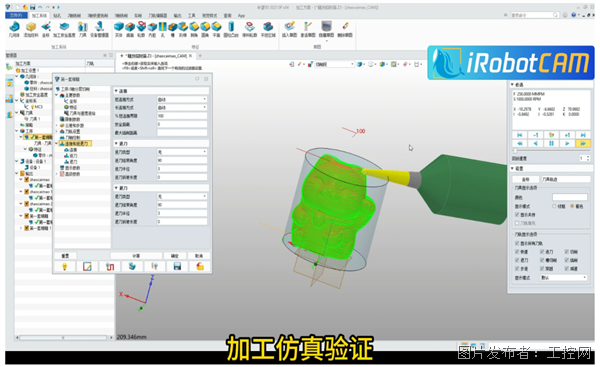Switch to the Drilling (钻孔) ribbon tab
This screenshot has width=600, height=367.
tap(57, 16)
